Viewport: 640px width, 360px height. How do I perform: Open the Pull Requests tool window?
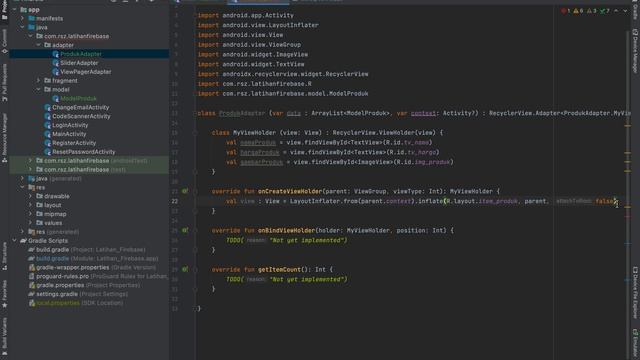click(4, 83)
